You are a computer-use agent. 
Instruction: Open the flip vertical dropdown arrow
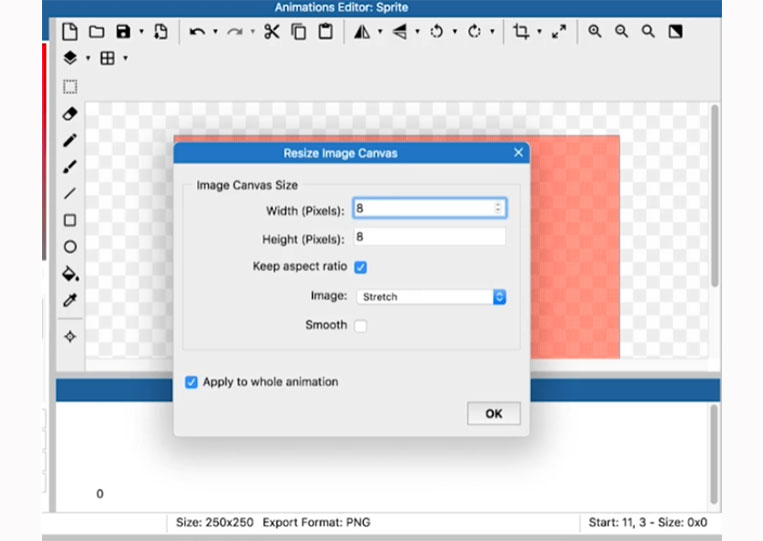(x=418, y=32)
